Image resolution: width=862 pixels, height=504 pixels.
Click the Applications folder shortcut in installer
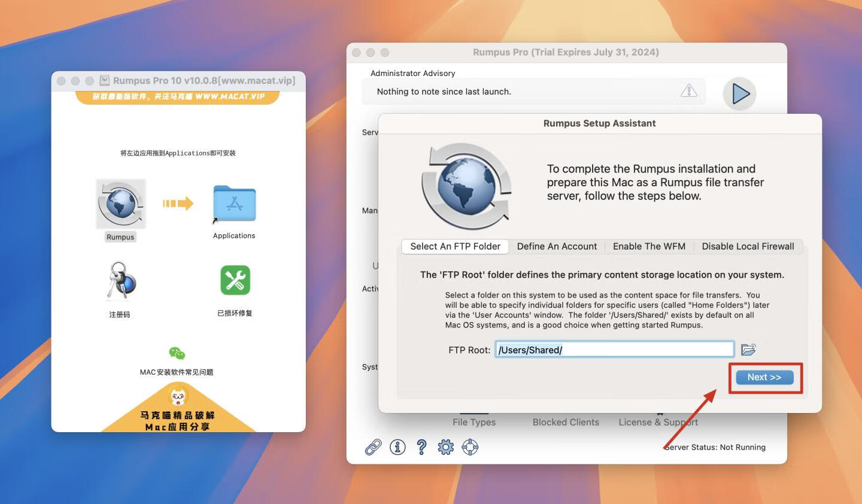click(x=234, y=204)
